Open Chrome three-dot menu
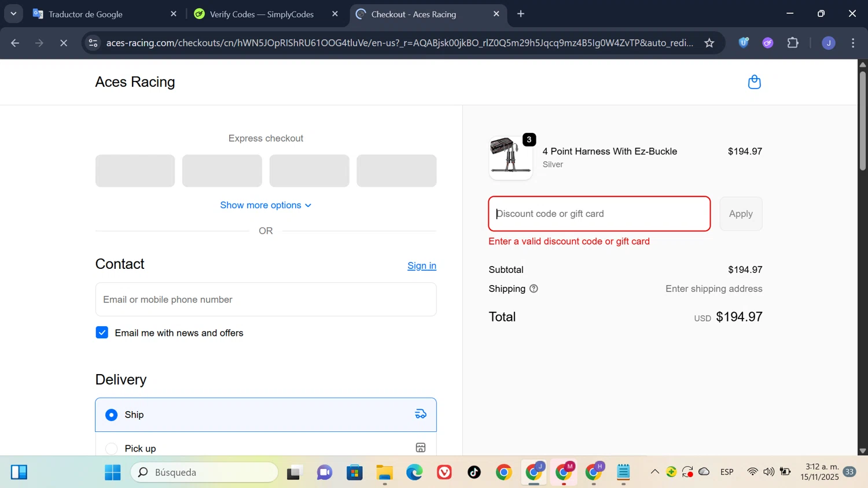 (x=853, y=43)
